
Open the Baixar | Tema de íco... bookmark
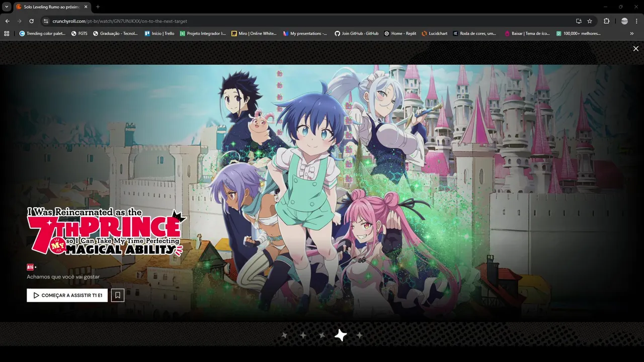(527, 34)
